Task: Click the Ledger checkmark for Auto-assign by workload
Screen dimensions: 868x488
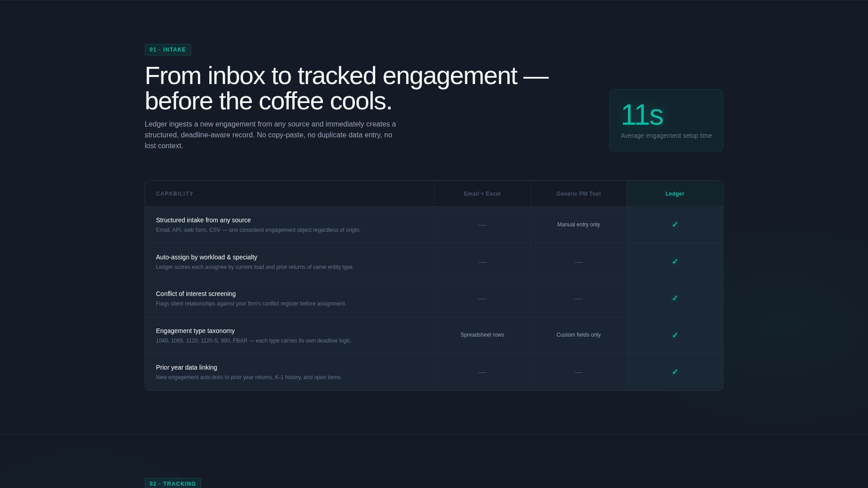Action: pos(675,262)
